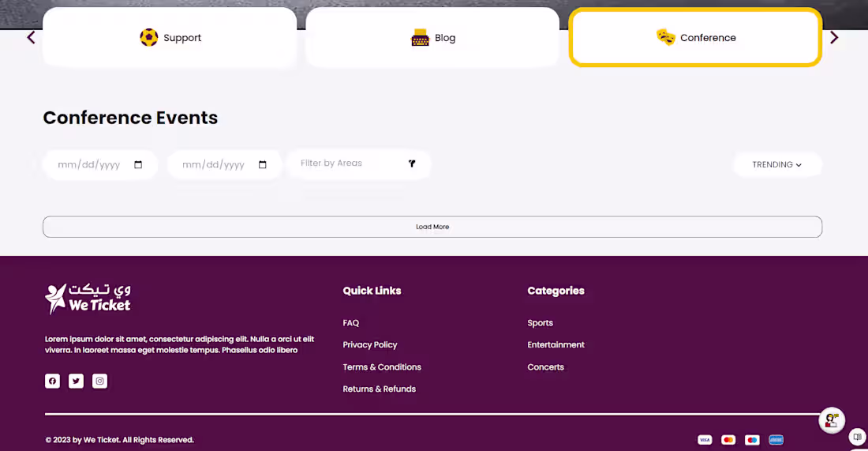The height and width of the screenshot is (451, 868).
Task: Open the Privacy Policy link
Action: click(370, 344)
